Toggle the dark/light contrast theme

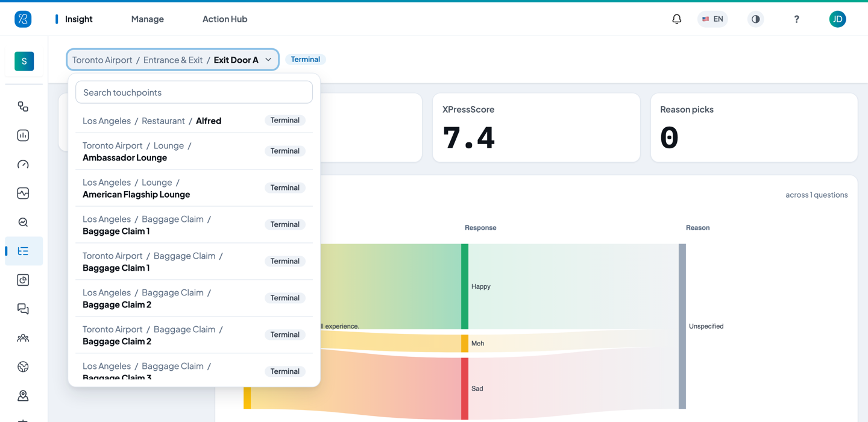coord(755,19)
